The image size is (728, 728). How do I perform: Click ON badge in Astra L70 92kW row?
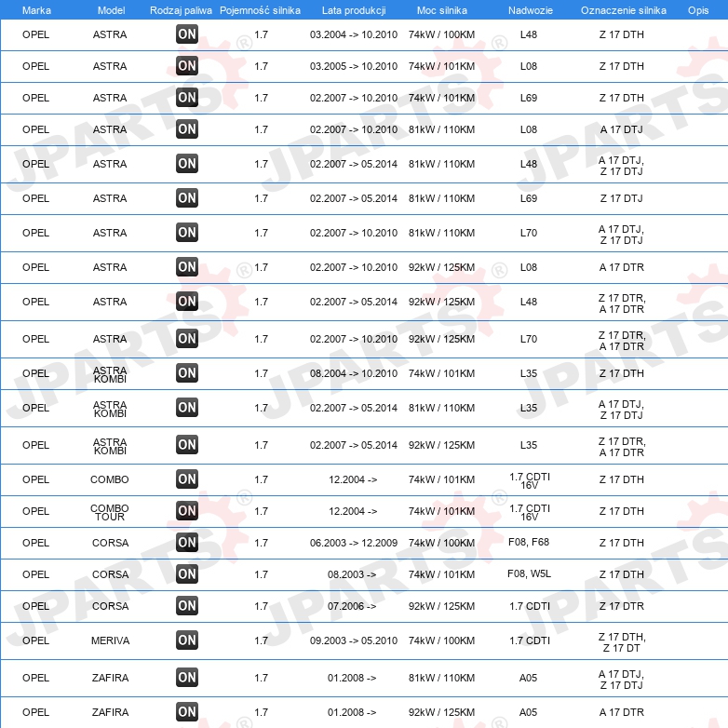pyautogui.click(x=187, y=338)
